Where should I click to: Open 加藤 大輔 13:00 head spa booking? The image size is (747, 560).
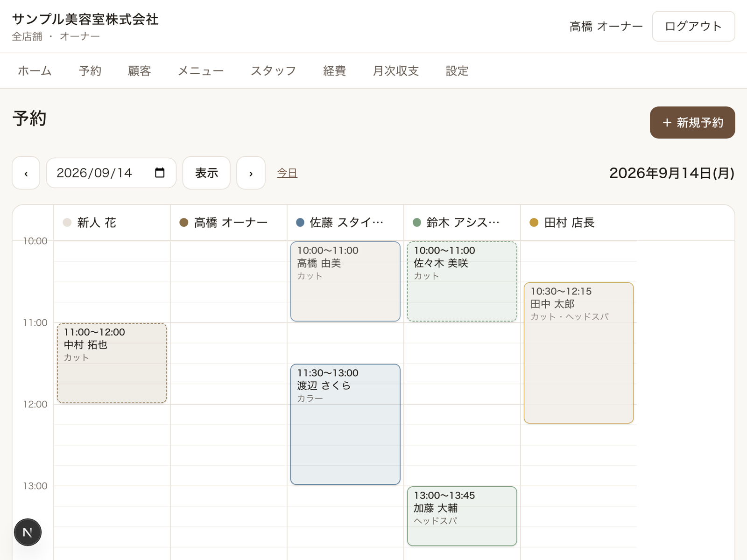pos(462,516)
